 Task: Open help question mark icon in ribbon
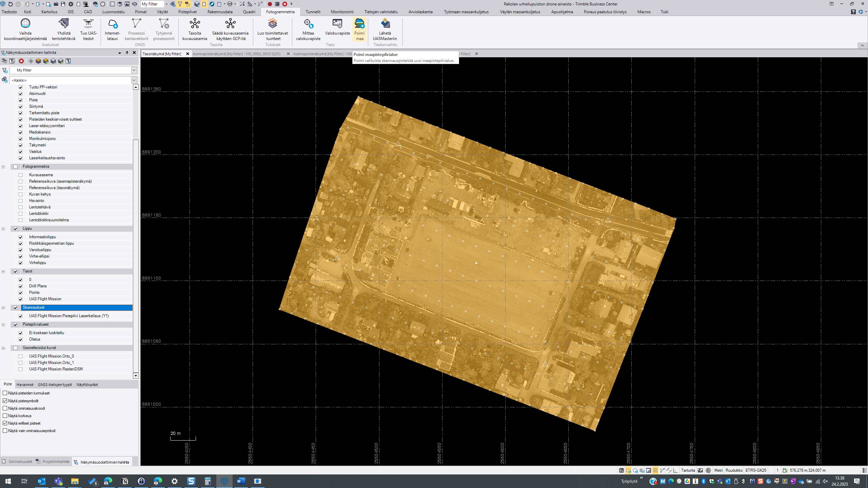pos(853,12)
